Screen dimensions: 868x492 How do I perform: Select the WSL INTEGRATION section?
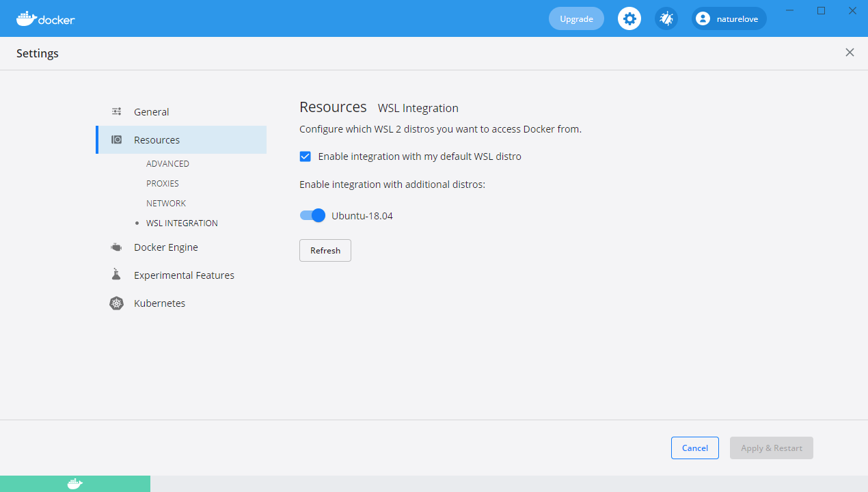pyautogui.click(x=182, y=223)
